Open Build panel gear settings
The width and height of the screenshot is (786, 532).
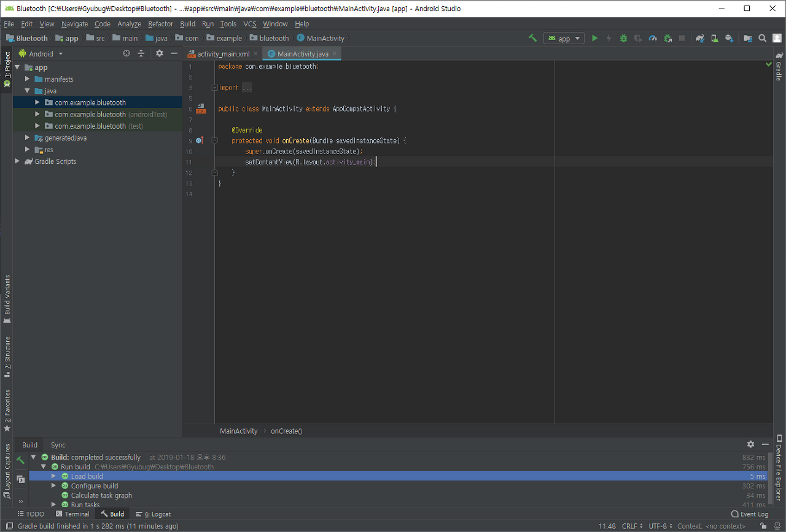pos(750,444)
